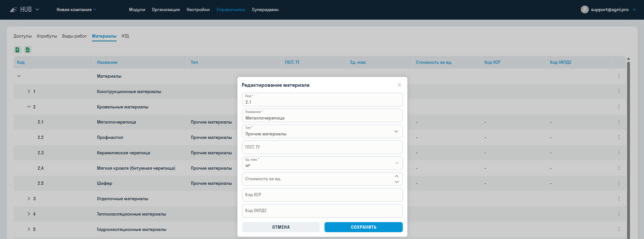Click the green download file icon
This screenshot has height=239, width=644.
coord(28,50)
